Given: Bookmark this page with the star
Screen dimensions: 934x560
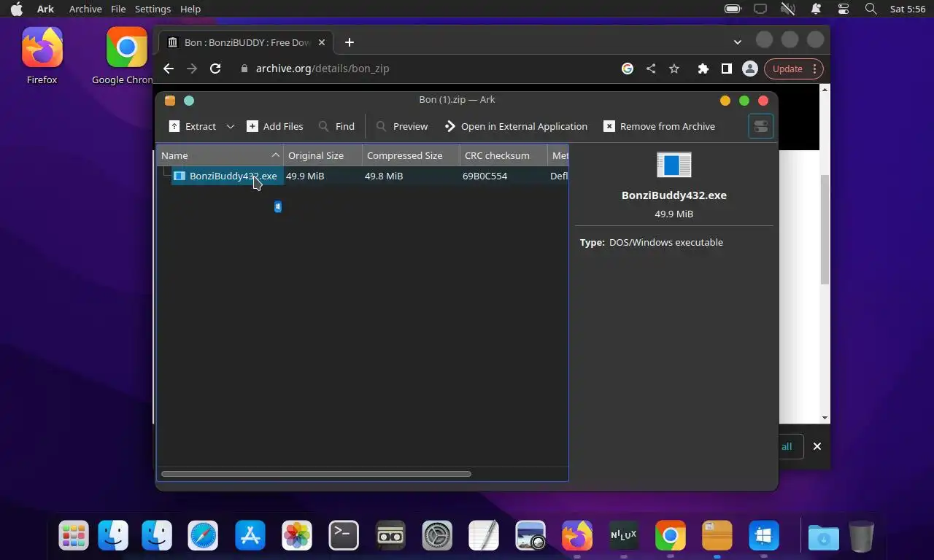Looking at the screenshot, I should (674, 69).
